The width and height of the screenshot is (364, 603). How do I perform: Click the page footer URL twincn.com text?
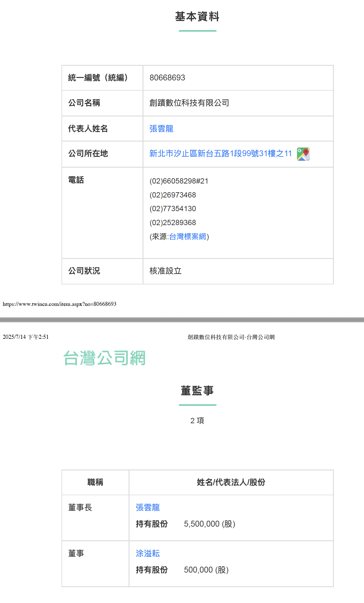pyautogui.click(x=60, y=304)
